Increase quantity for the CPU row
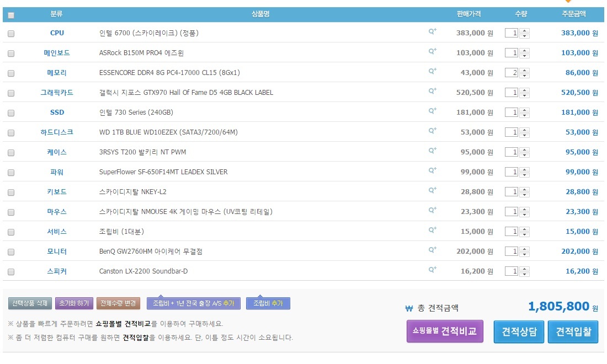 click(x=525, y=30)
